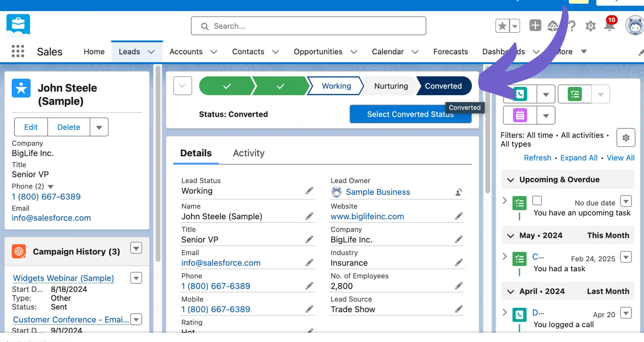Edit Name field pencil icon

(309, 216)
